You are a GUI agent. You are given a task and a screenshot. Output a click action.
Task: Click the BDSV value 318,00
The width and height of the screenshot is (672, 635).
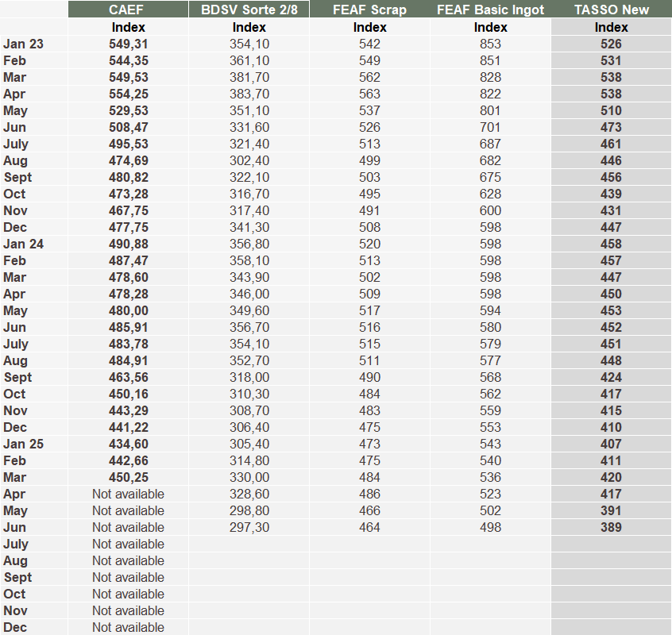coord(249,378)
